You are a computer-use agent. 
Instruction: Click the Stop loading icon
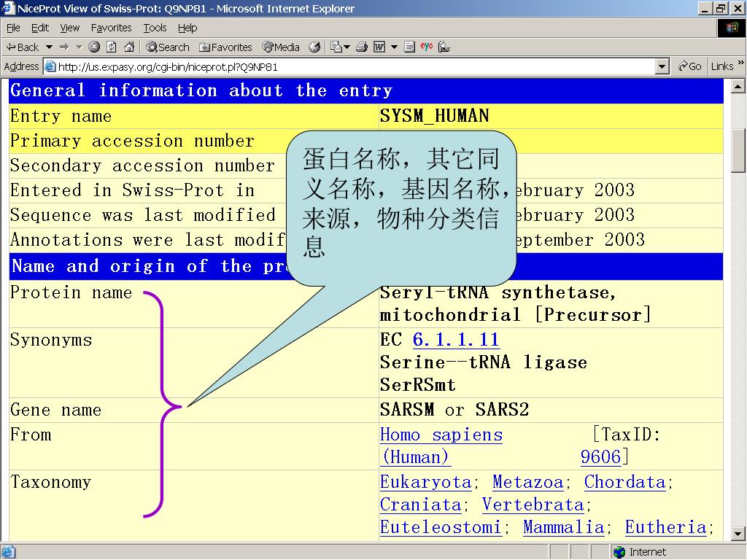(x=94, y=47)
